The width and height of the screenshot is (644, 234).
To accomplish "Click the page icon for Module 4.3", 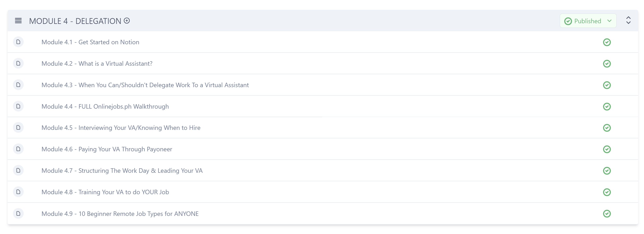I will click(18, 85).
